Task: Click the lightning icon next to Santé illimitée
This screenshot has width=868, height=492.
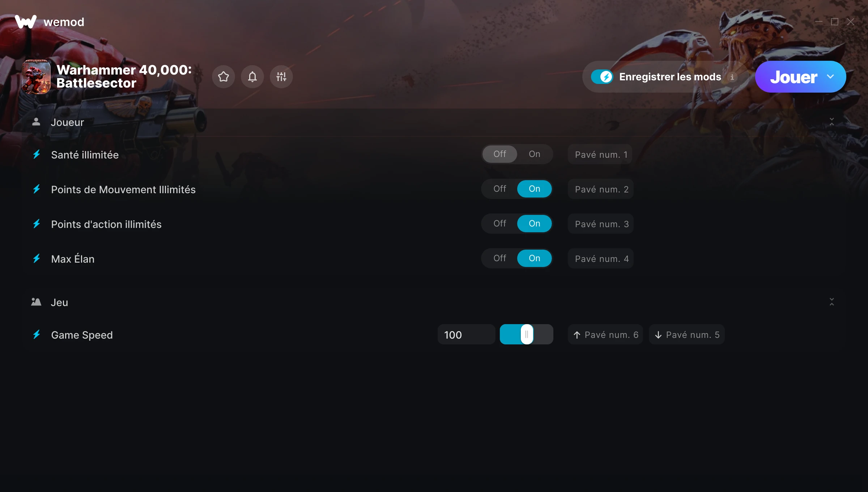Action: pos(37,154)
